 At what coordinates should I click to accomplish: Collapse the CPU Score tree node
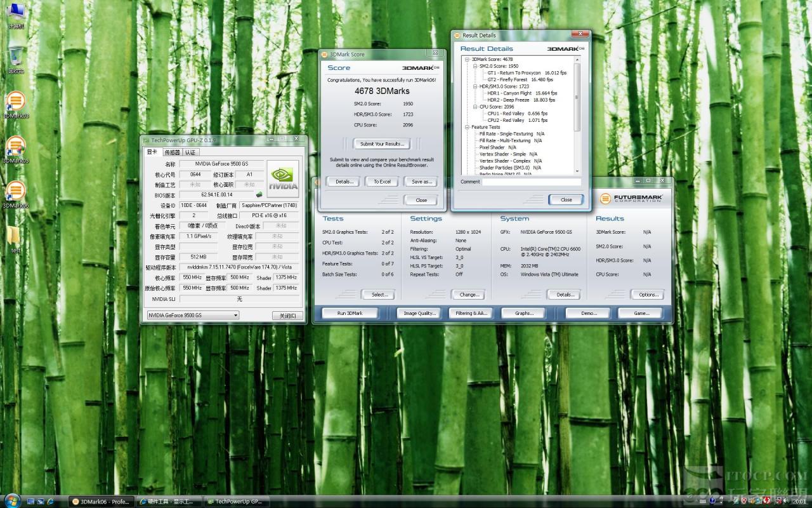[475, 107]
